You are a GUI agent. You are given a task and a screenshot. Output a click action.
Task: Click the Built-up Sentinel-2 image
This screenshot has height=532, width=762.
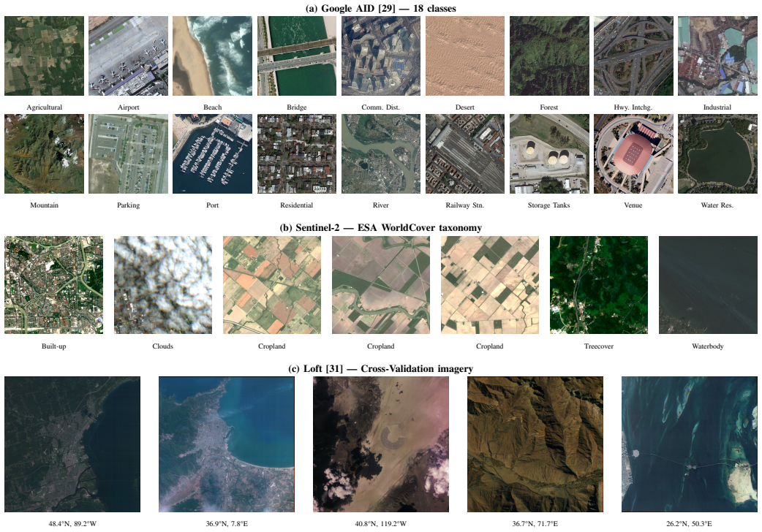[x=53, y=285]
